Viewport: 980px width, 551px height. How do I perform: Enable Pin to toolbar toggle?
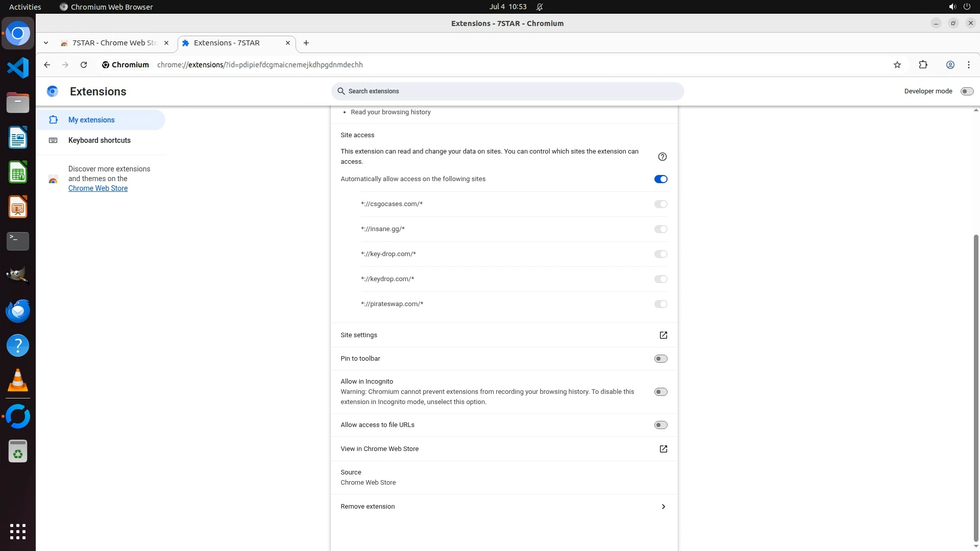click(660, 359)
